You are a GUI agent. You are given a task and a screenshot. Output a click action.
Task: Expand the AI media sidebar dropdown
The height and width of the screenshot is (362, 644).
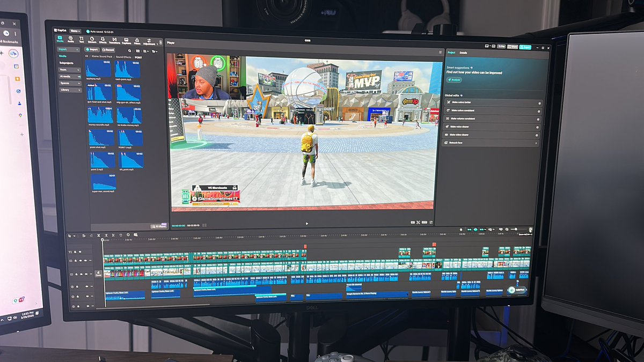pyautogui.click(x=70, y=77)
